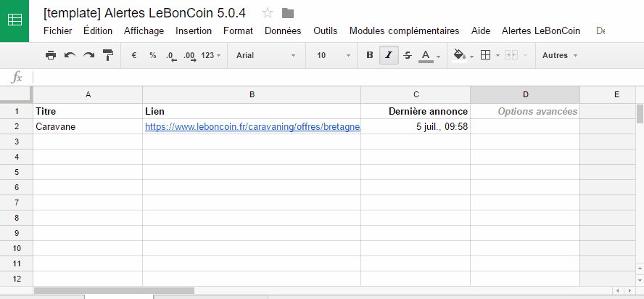
Task: Open the Aide menu
Action: (481, 31)
